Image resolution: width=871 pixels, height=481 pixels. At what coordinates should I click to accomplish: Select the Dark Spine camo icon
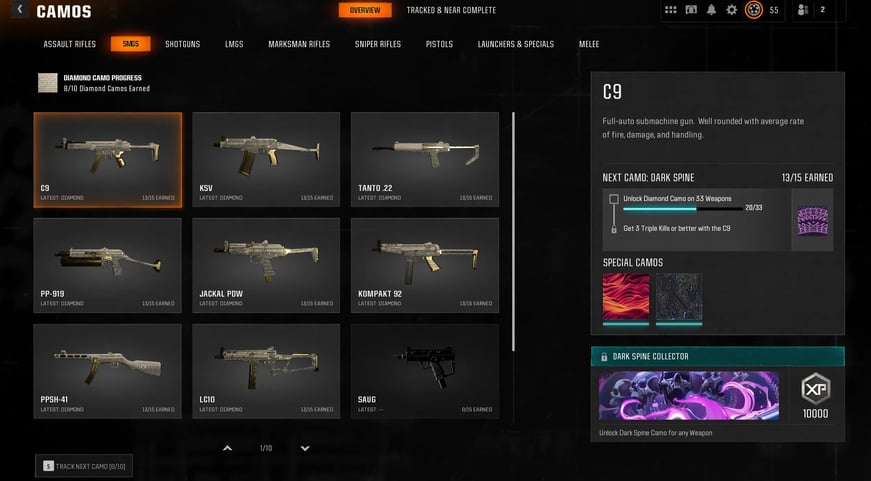click(812, 220)
